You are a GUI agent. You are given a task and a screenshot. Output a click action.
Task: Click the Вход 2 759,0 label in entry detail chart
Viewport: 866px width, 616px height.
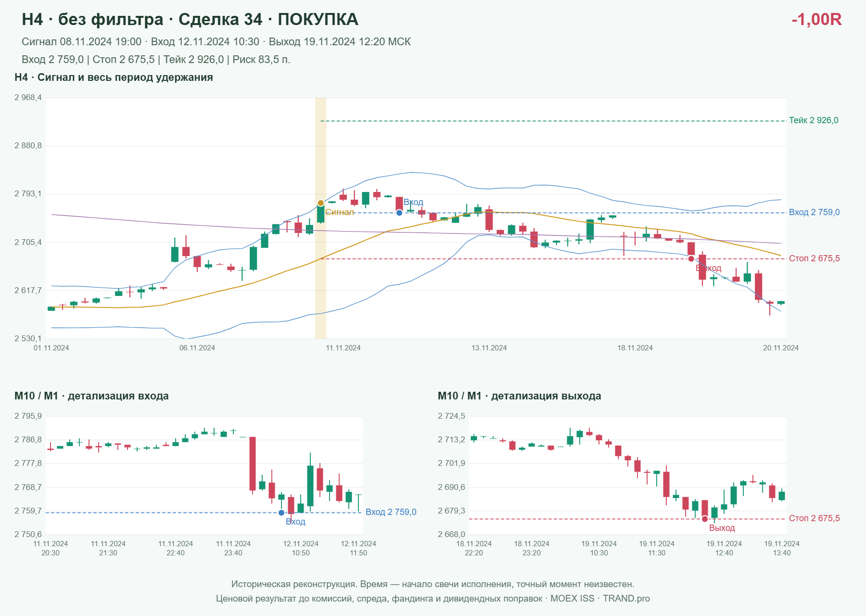point(391,512)
